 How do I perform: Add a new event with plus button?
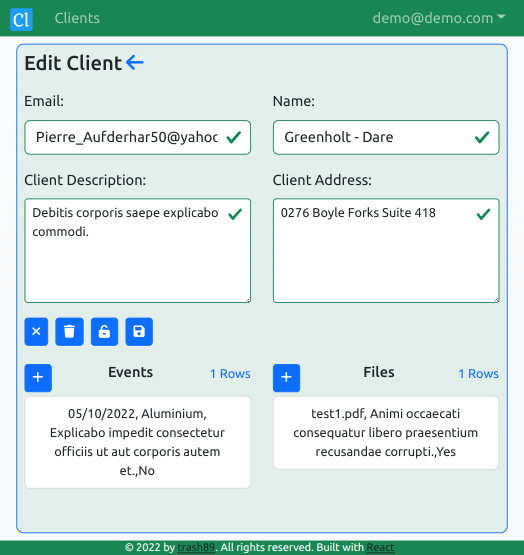click(38, 378)
